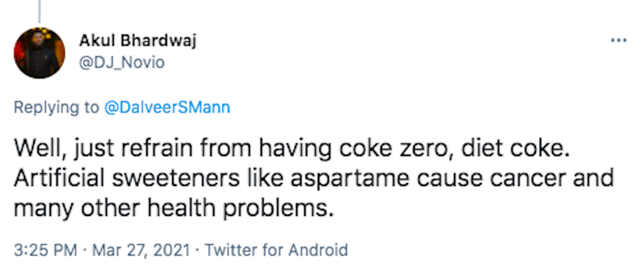Click the word "cancer" in the tweet
The width and height of the screenshot is (644, 275).
coord(528,178)
